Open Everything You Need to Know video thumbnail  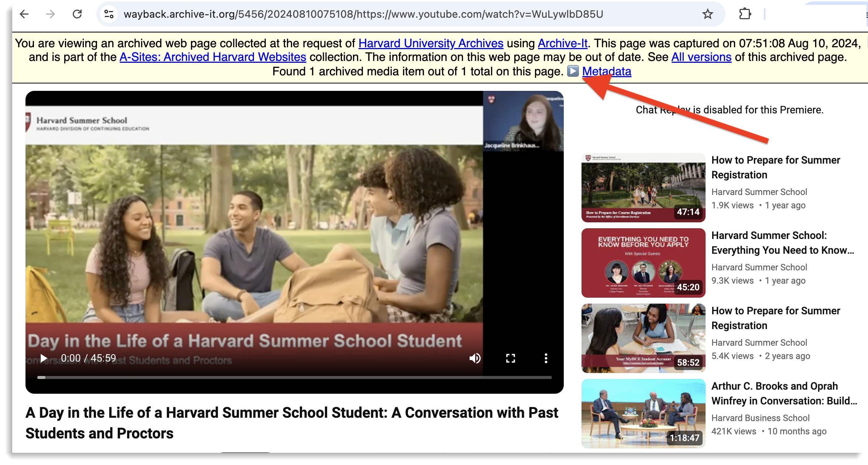click(x=643, y=263)
